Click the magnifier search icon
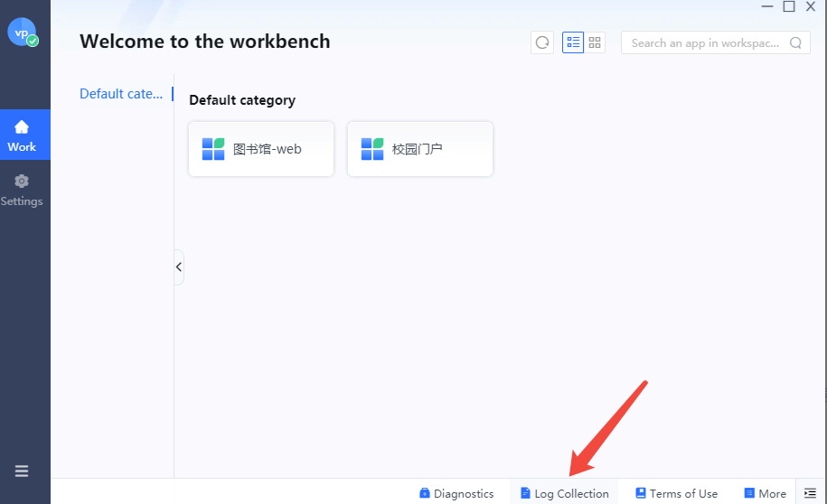 [796, 42]
